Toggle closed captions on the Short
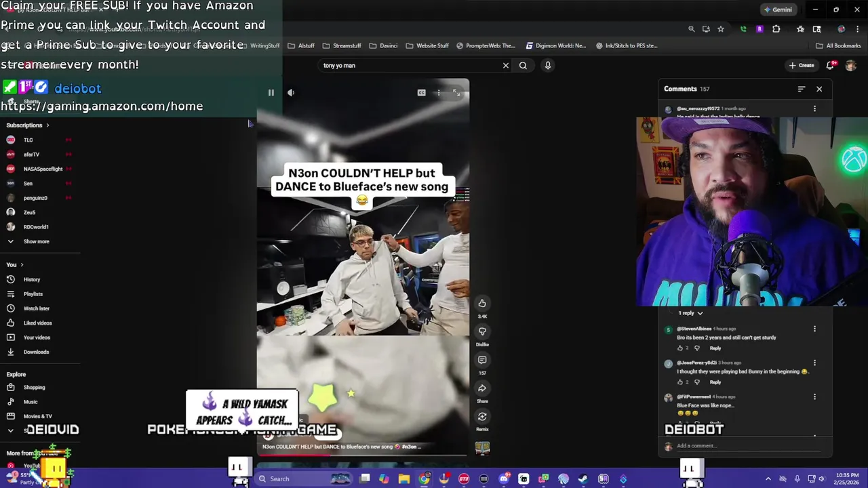 421,93
